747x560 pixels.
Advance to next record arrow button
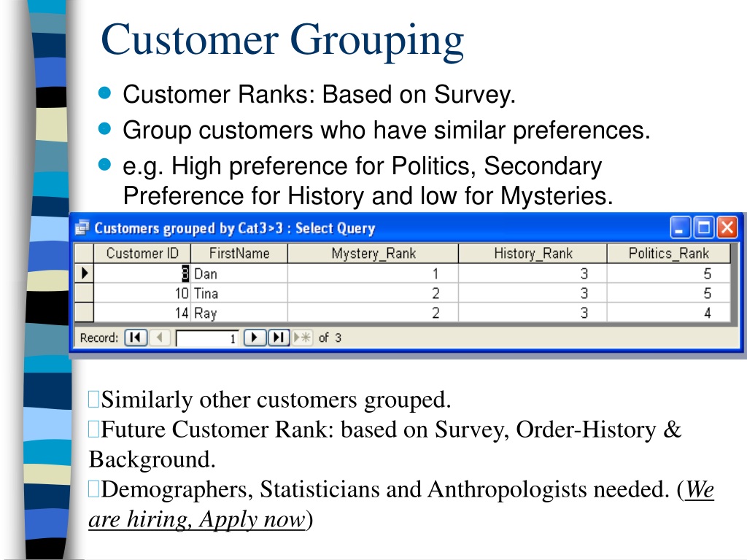click(255, 338)
